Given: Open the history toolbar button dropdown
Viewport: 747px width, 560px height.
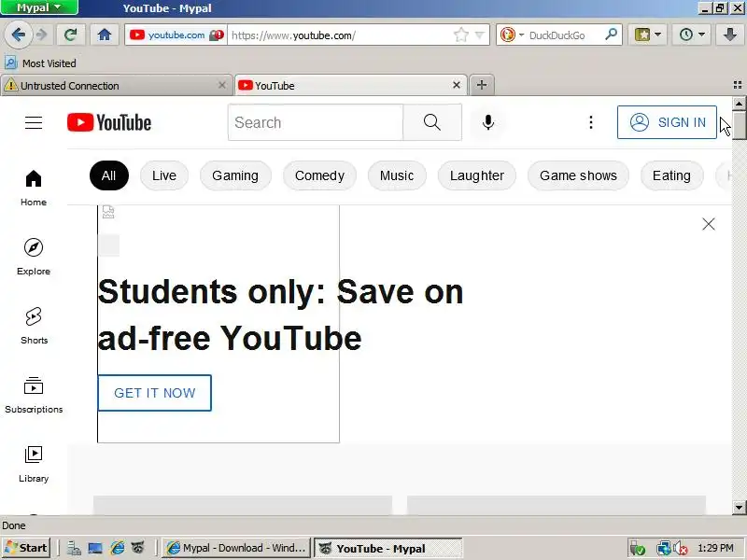Looking at the screenshot, I should click(692, 35).
